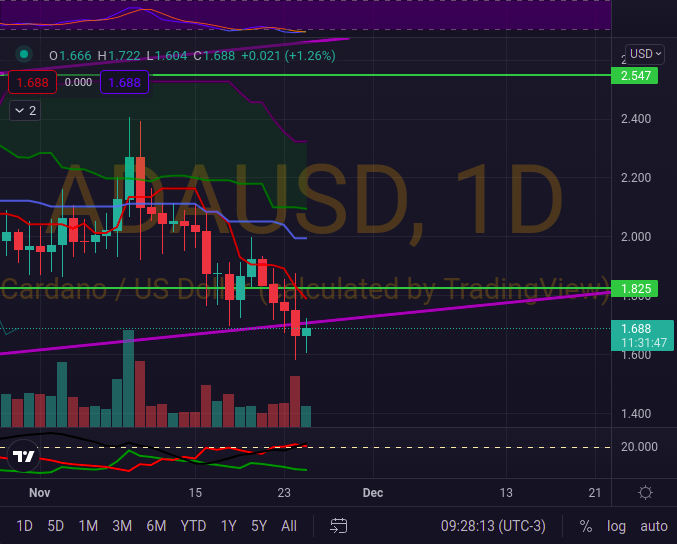Select the 1.825 green price label

click(x=635, y=288)
